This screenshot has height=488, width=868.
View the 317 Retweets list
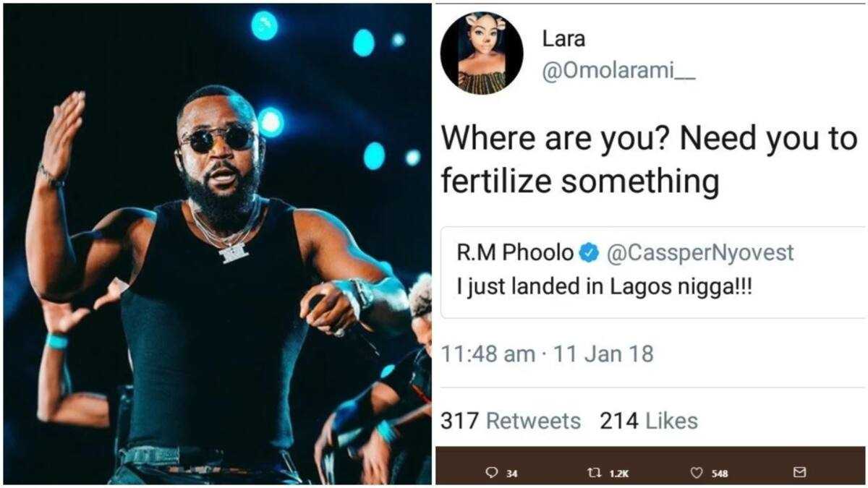pos(511,421)
